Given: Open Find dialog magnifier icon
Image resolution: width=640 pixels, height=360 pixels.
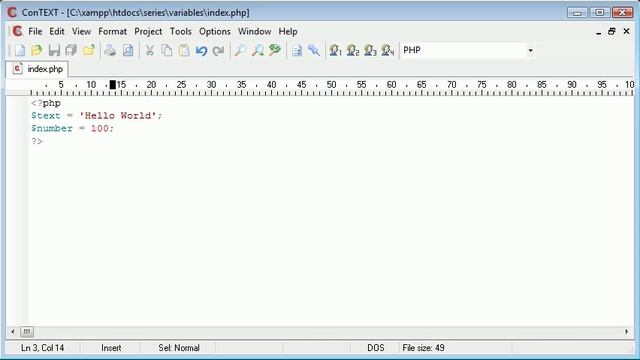Looking at the screenshot, I should point(240,50).
